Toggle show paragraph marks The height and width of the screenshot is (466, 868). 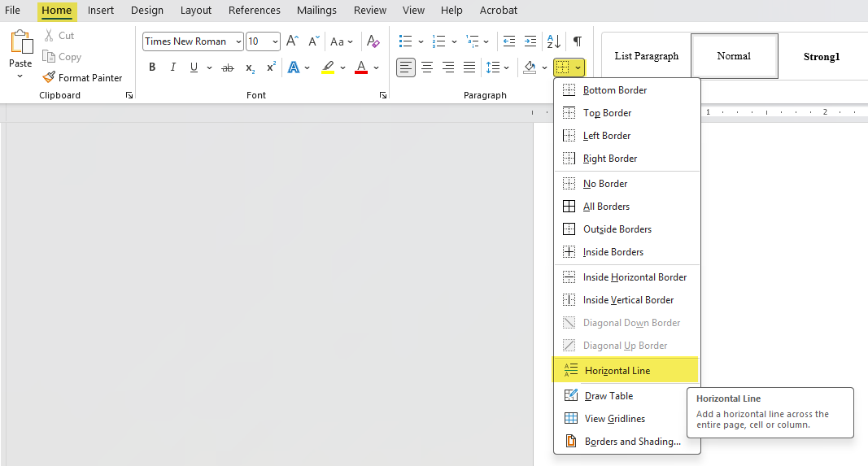pos(578,41)
